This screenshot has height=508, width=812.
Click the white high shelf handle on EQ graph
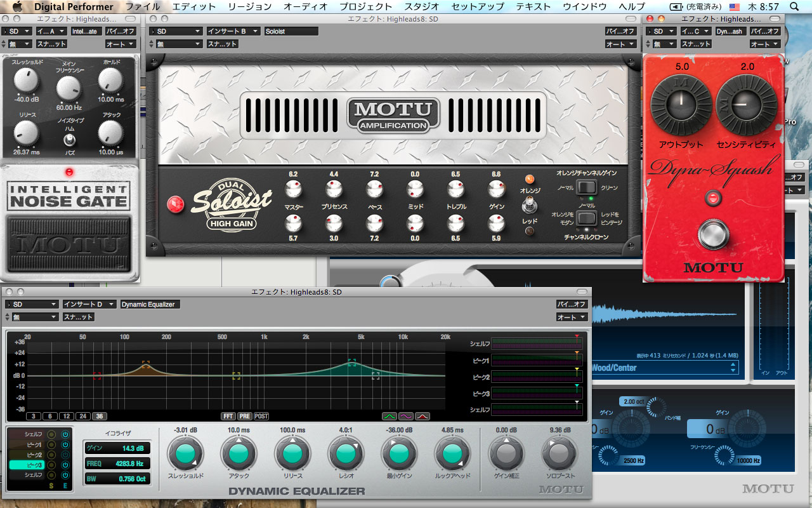(376, 376)
